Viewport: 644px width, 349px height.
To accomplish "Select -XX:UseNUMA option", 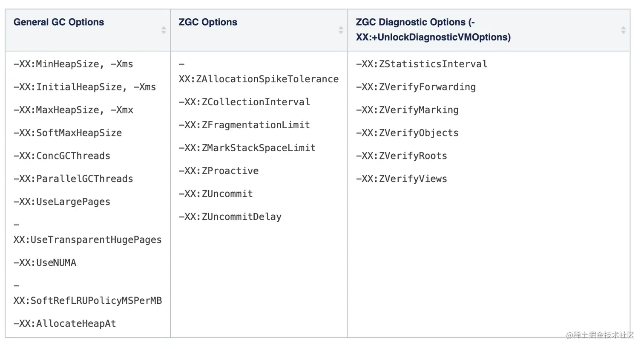I will [x=45, y=263].
